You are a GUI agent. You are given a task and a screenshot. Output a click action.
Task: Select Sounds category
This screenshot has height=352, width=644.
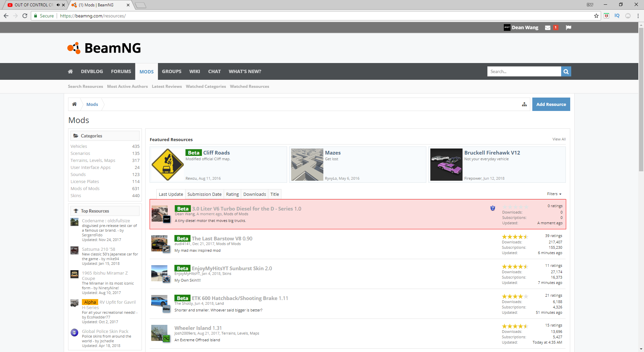click(78, 174)
